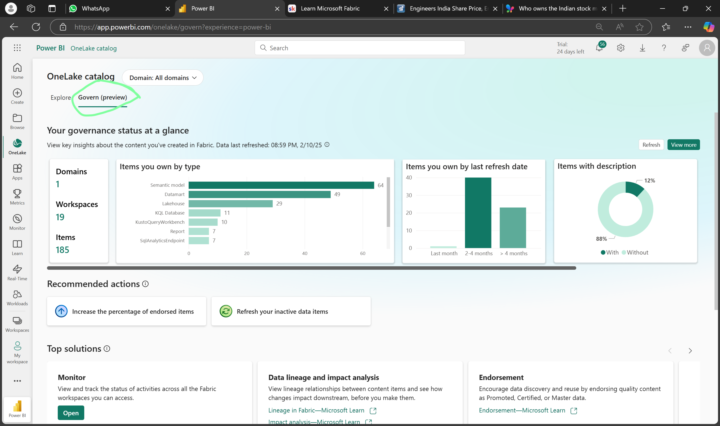Open Browse in the left navigation
The height and width of the screenshot is (426, 720).
click(x=17, y=121)
